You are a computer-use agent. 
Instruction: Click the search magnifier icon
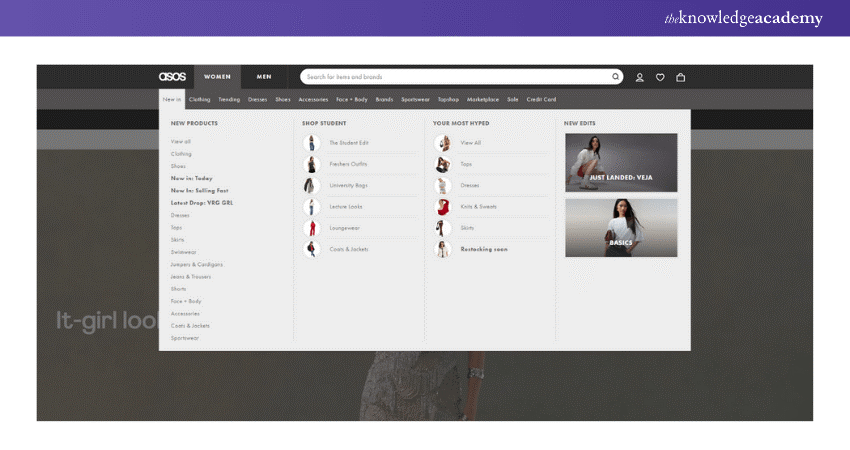pos(615,76)
